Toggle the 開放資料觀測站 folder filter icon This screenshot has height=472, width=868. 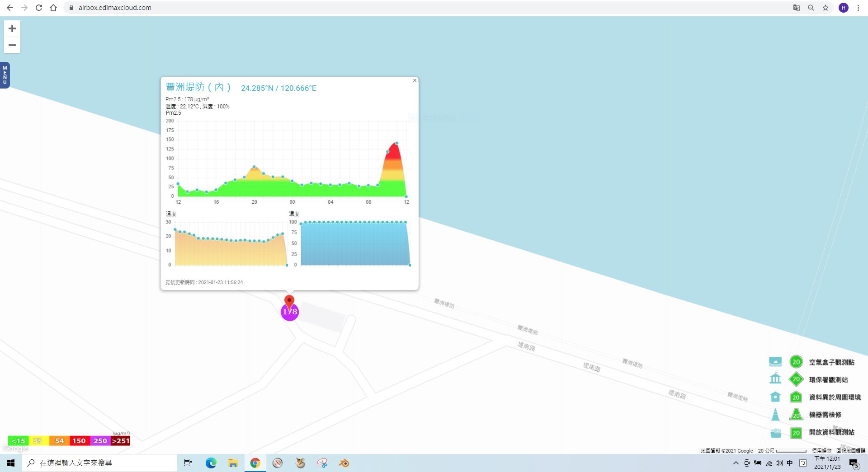(776, 432)
